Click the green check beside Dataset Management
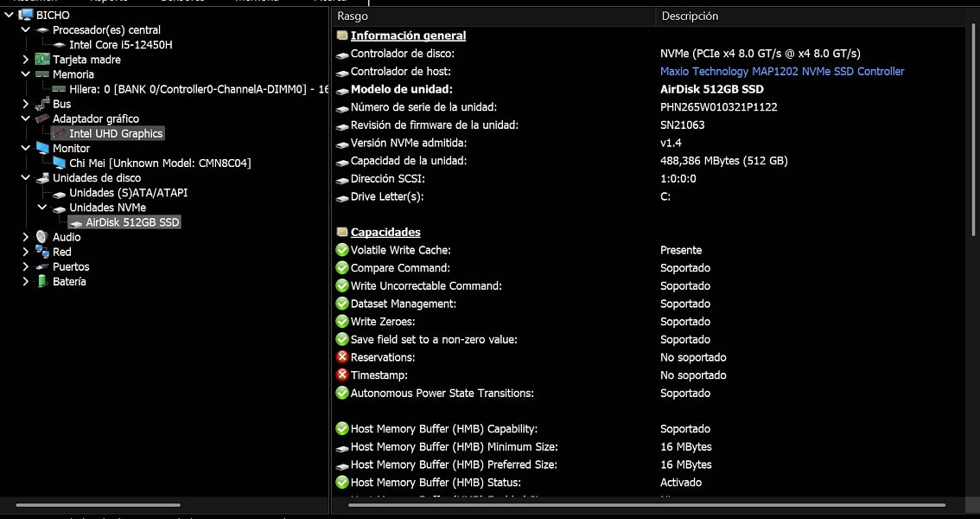The image size is (980, 519). [x=342, y=304]
